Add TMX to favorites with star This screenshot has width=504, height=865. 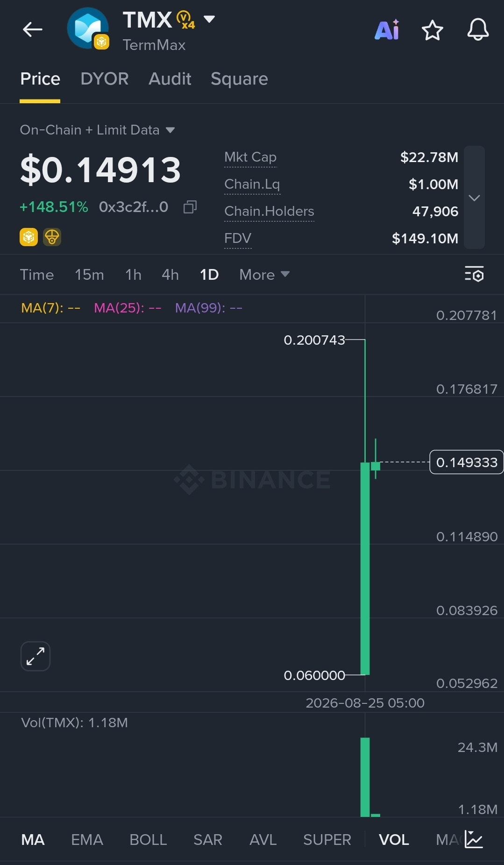[x=432, y=30]
